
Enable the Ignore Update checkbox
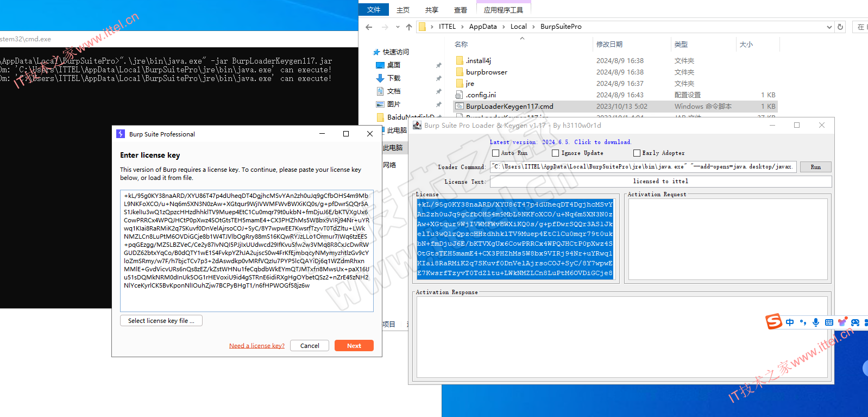click(555, 153)
